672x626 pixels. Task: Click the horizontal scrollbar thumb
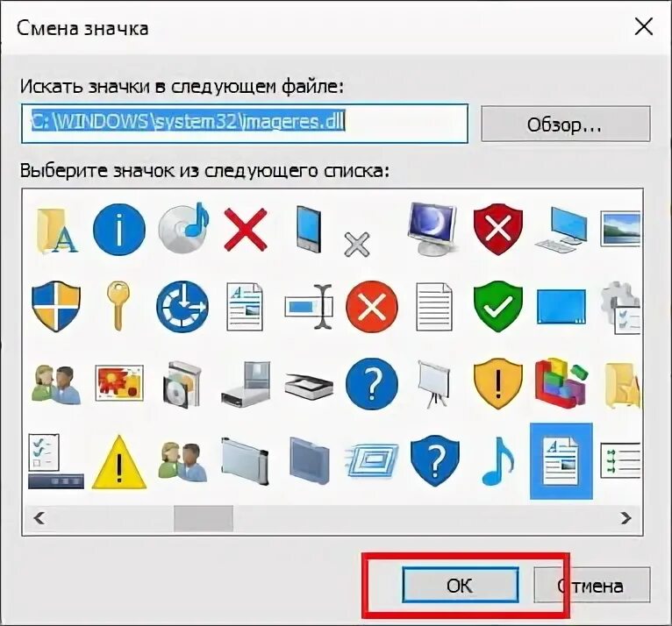(204, 518)
